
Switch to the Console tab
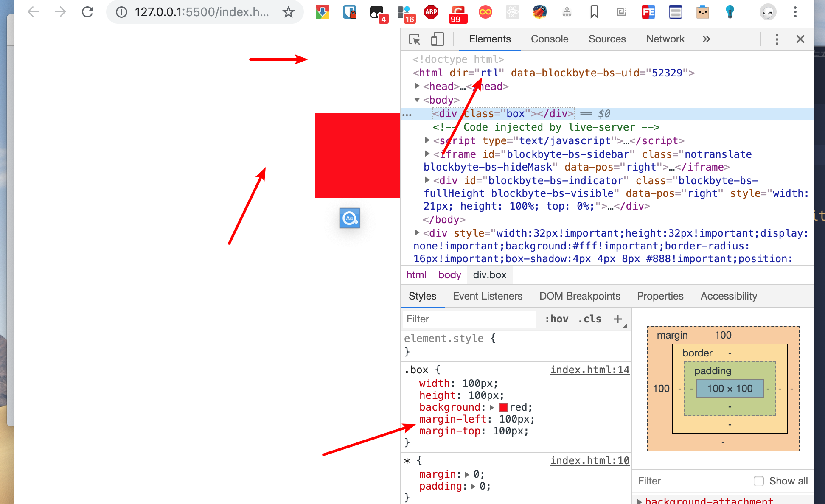[x=549, y=39]
